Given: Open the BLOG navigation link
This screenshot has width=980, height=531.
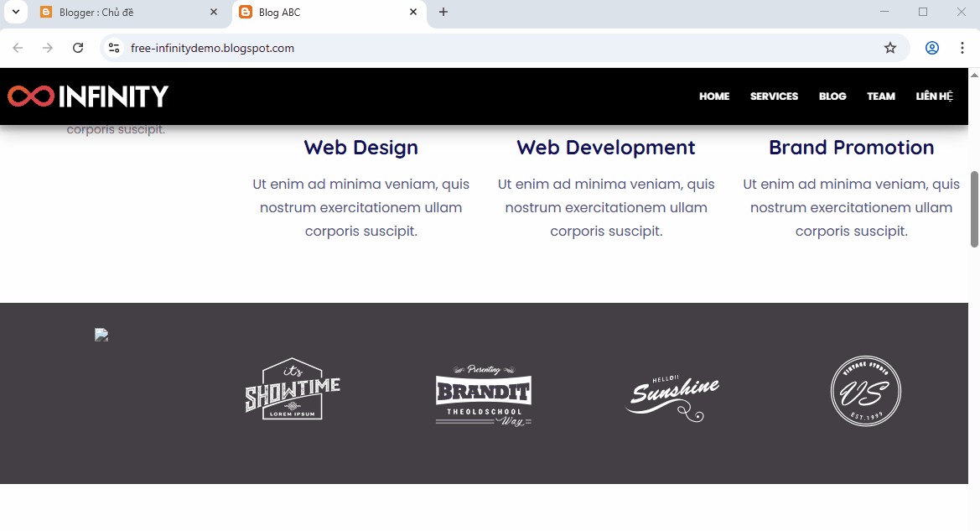Looking at the screenshot, I should [832, 96].
